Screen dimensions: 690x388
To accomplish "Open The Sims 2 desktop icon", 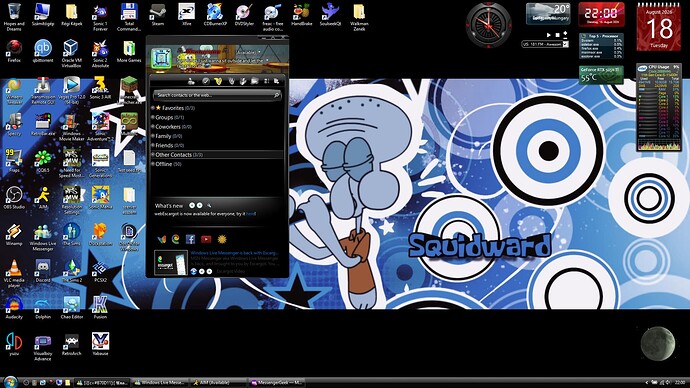I will tap(71, 271).
